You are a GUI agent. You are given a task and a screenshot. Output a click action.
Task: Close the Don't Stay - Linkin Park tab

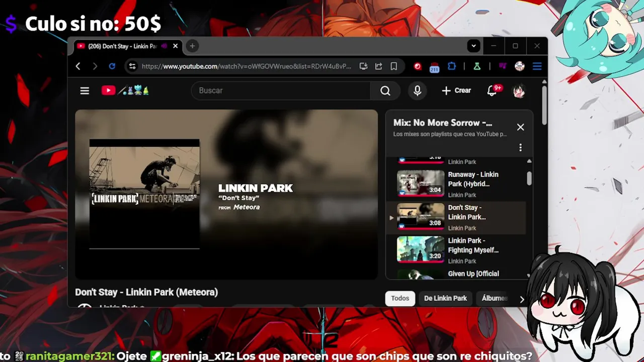pos(175,46)
